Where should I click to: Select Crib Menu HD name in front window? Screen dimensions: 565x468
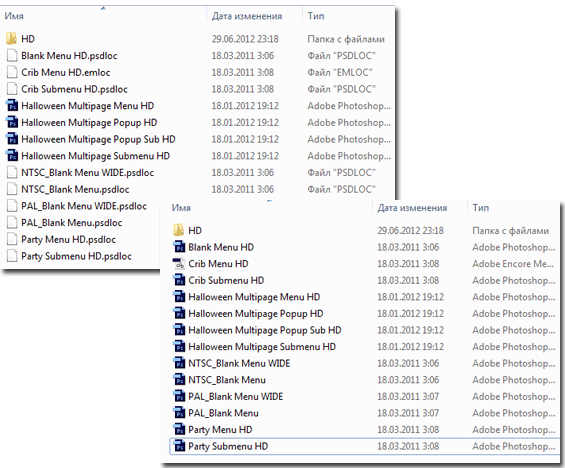(218, 263)
